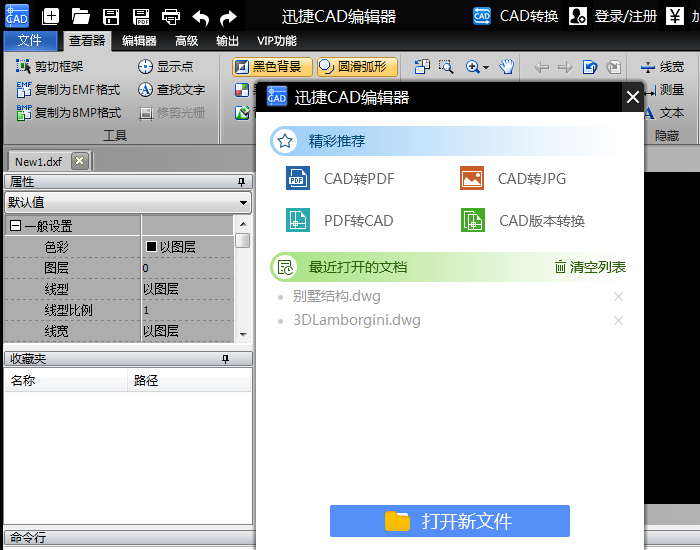
Task: Close the 迅捷CAD编辑器 dialog
Action: pyautogui.click(x=633, y=97)
